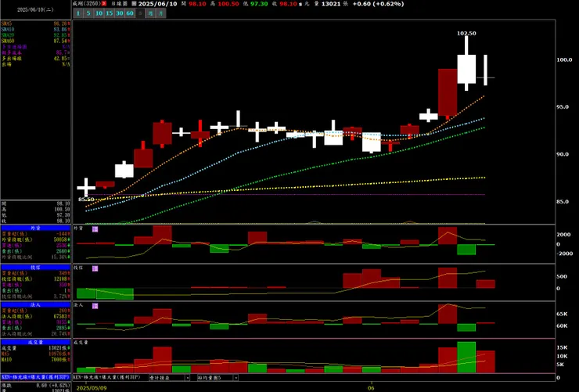The image size is (579, 392).
Task: Click red arrow icon beside stock code 3260
Action: point(104,4)
